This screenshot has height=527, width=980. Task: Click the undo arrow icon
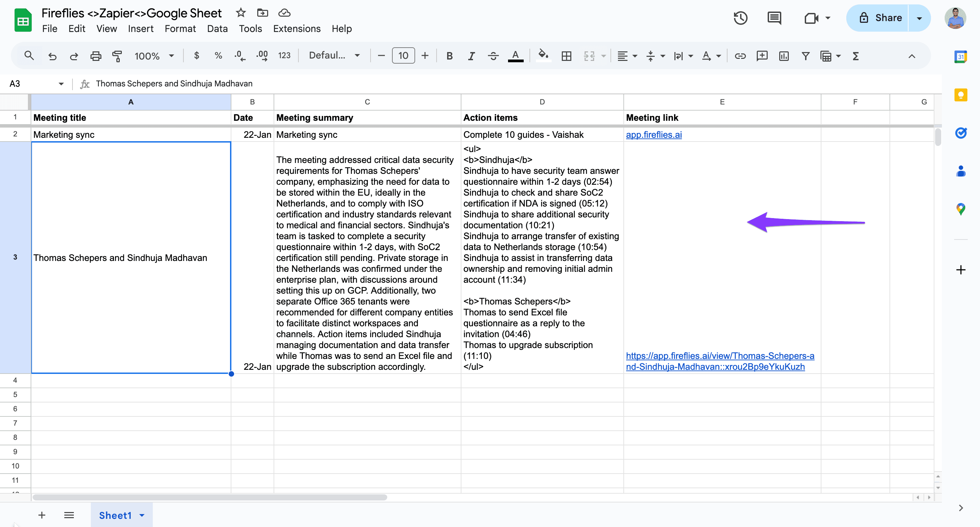click(52, 56)
